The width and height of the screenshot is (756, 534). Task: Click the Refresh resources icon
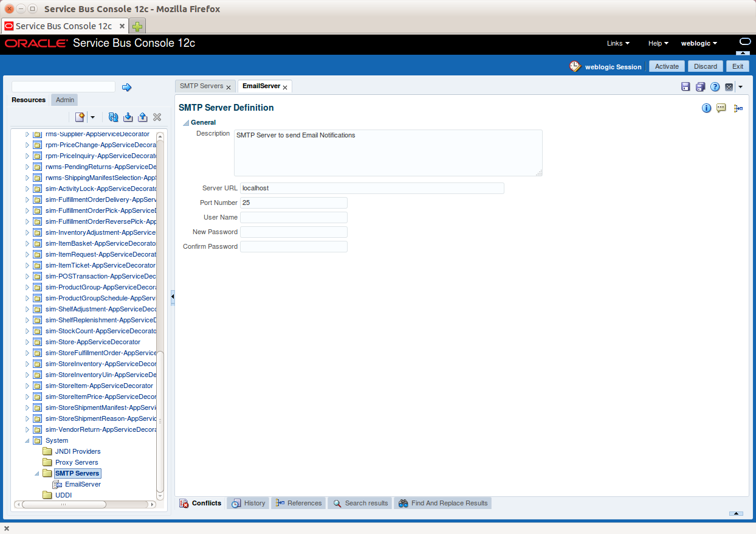(x=113, y=117)
